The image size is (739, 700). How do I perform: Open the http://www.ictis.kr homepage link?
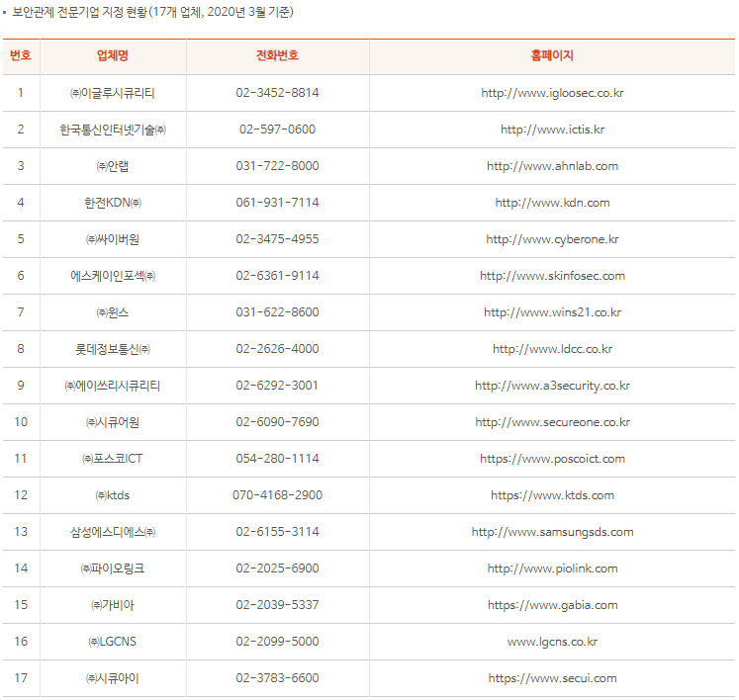click(552, 130)
